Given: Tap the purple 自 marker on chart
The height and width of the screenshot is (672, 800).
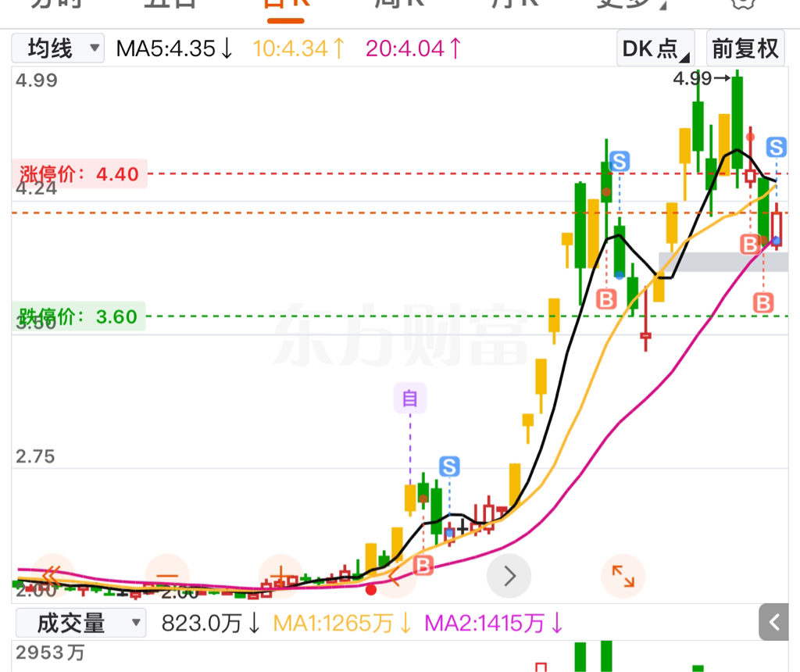Looking at the screenshot, I should (x=409, y=398).
